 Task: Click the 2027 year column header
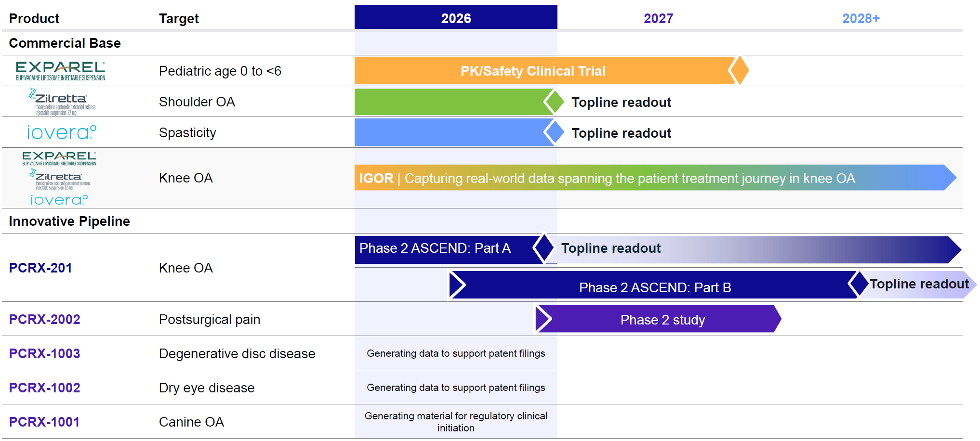coord(659,18)
